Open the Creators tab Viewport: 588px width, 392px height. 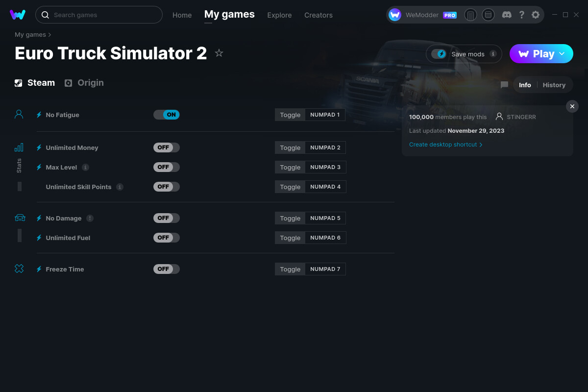[318, 15]
